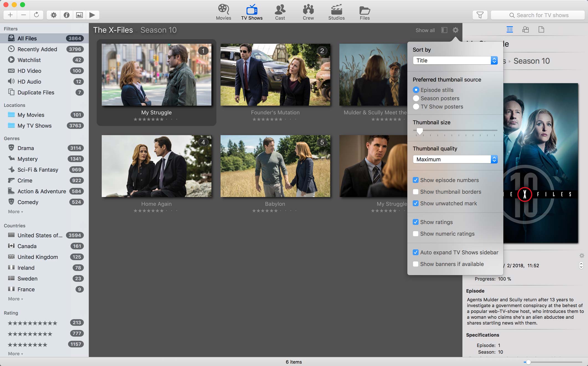Select TV Show posters thumbnail source
588x366 pixels.
click(x=438, y=107)
